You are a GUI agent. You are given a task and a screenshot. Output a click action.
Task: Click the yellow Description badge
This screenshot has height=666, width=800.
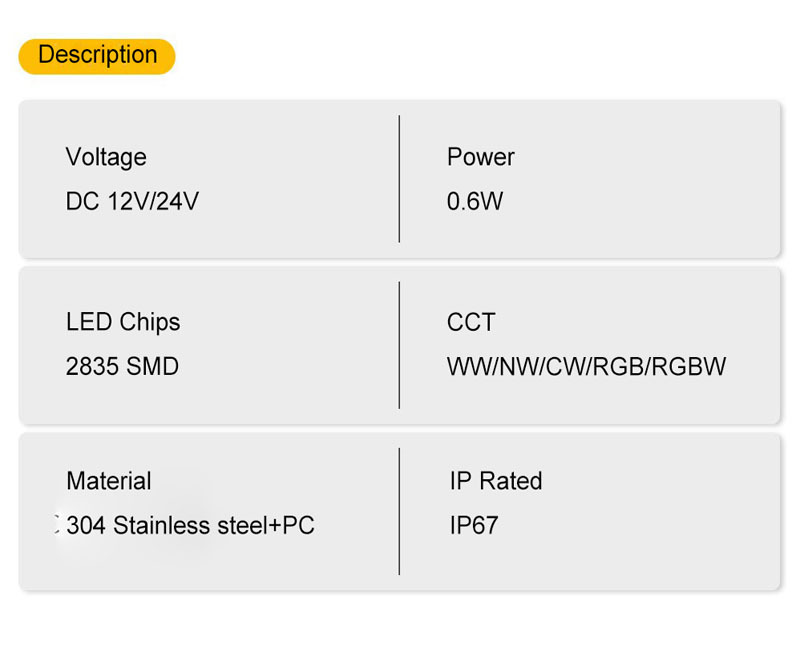97,56
